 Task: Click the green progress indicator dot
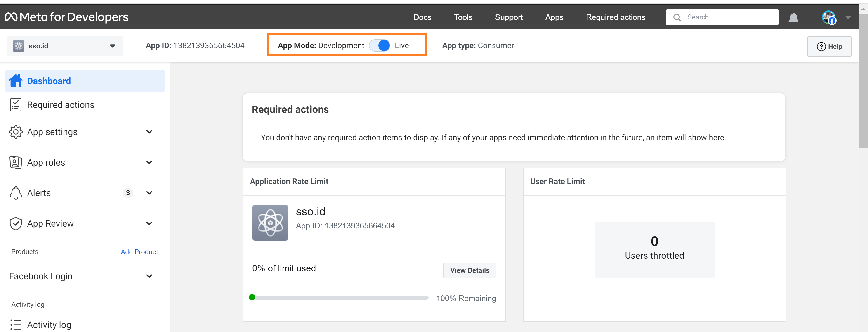point(252,297)
